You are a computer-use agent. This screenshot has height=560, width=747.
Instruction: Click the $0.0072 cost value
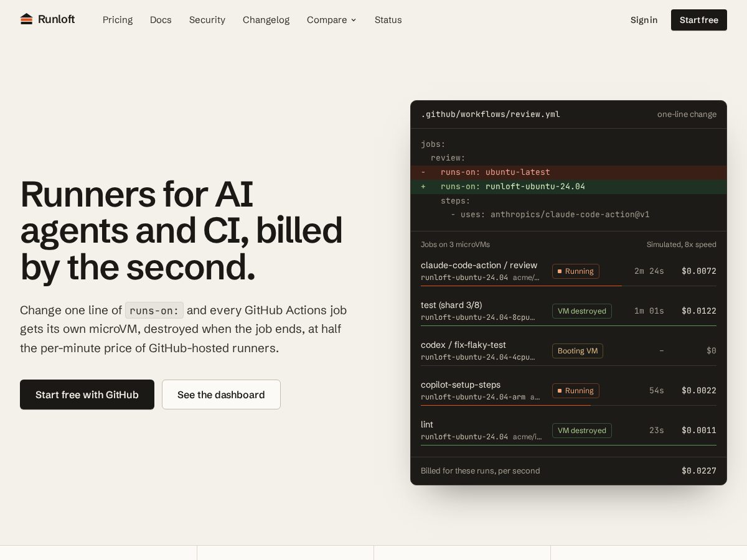(x=699, y=271)
